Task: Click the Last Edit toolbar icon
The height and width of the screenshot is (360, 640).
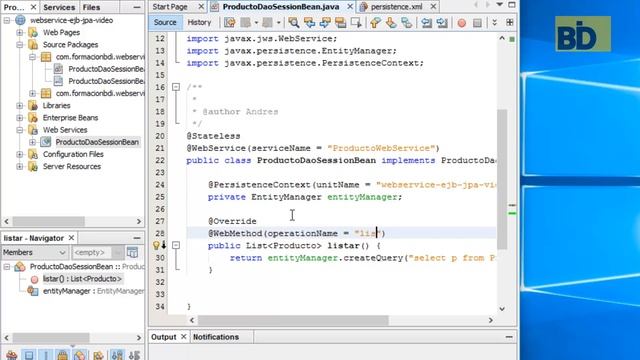Action: pos(230,22)
